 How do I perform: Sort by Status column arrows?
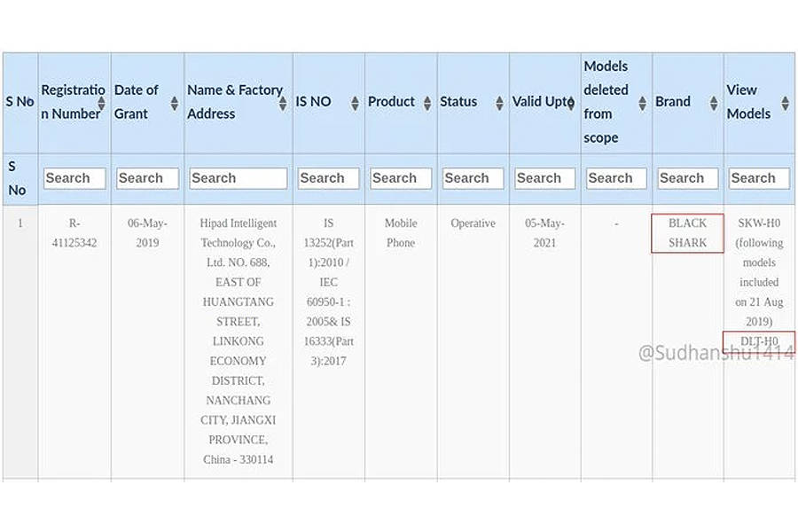pyautogui.click(x=499, y=104)
